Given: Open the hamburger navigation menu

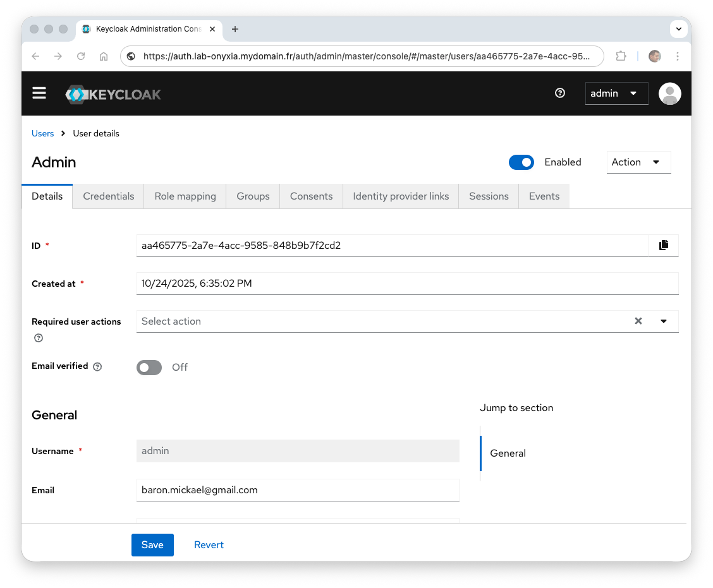Looking at the screenshot, I should point(39,93).
